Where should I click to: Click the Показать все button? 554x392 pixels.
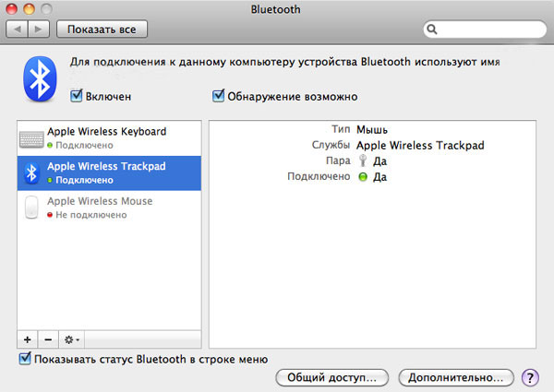click(x=102, y=30)
